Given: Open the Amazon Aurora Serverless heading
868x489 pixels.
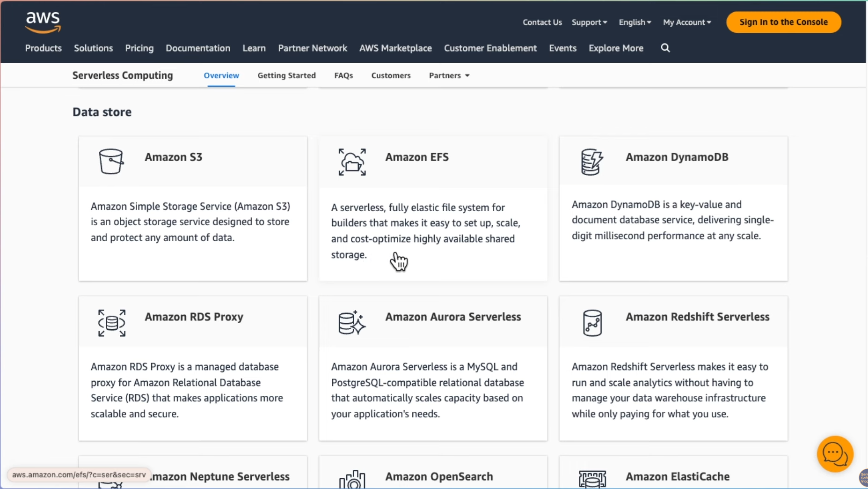Looking at the screenshot, I should 453,317.
